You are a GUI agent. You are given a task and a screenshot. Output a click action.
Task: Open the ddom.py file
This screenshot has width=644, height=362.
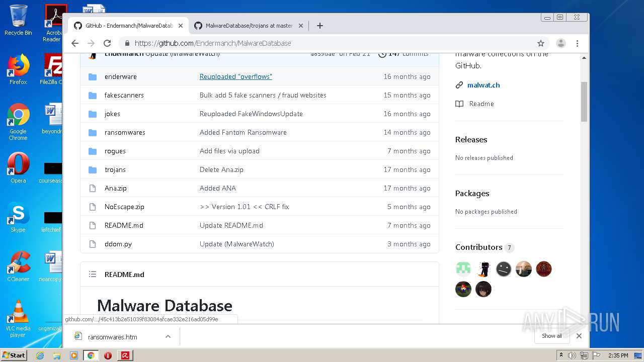click(x=118, y=244)
